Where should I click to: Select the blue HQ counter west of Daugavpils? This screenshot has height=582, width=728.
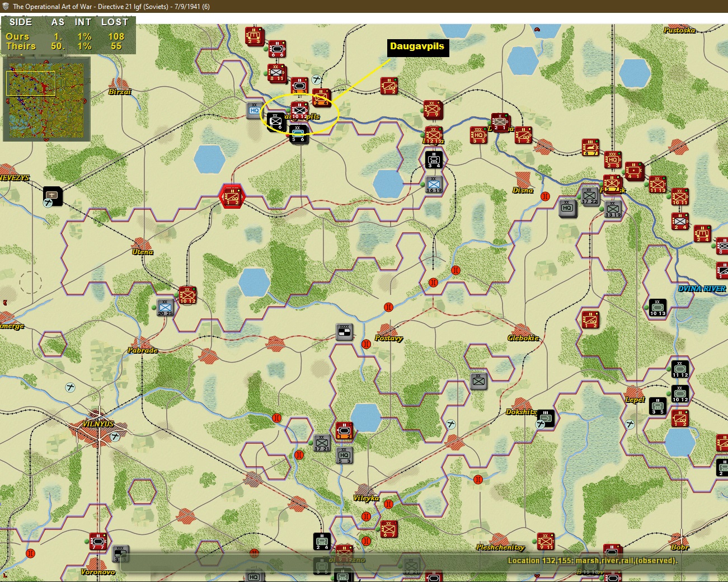tap(255, 110)
